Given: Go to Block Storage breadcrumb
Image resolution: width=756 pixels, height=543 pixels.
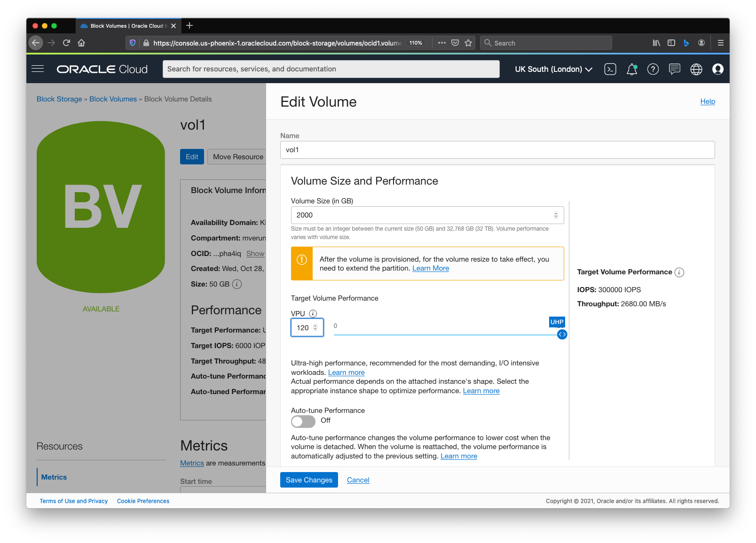Looking at the screenshot, I should [x=59, y=99].
